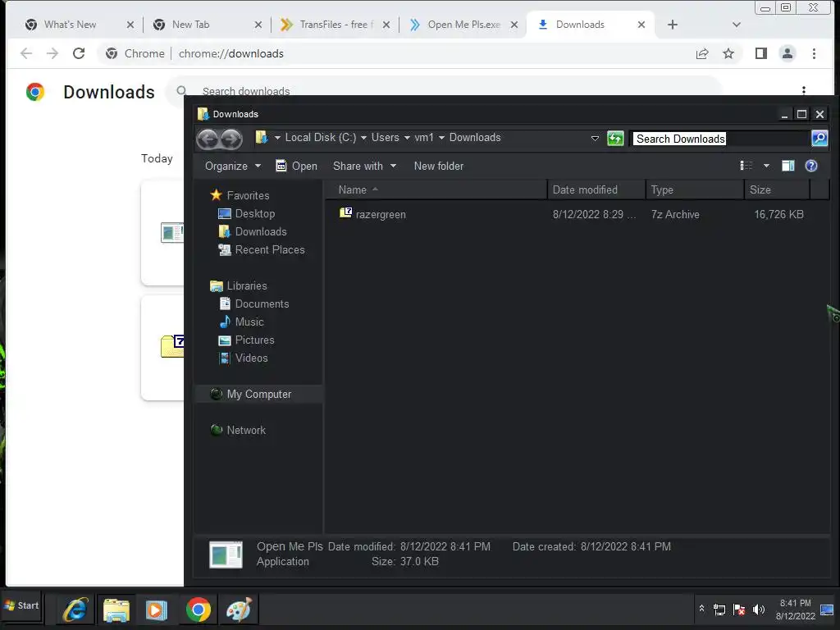The width and height of the screenshot is (840, 630).
Task: Click the Start button
Action: click(21, 606)
